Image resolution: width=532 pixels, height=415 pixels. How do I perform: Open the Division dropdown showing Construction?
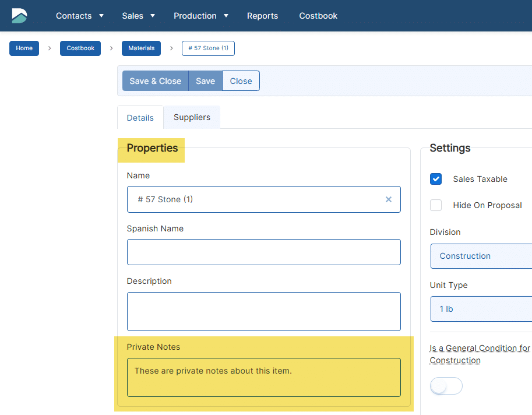[x=481, y=256]
